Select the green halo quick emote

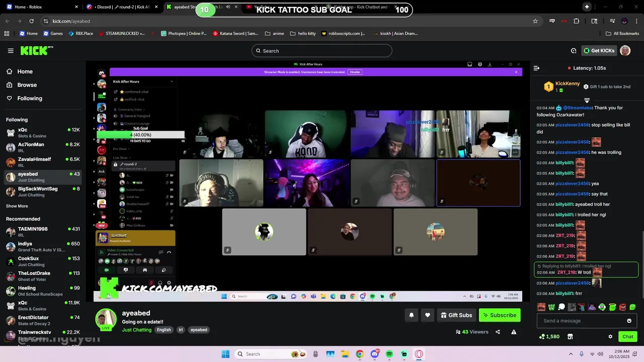pos(612,307)
